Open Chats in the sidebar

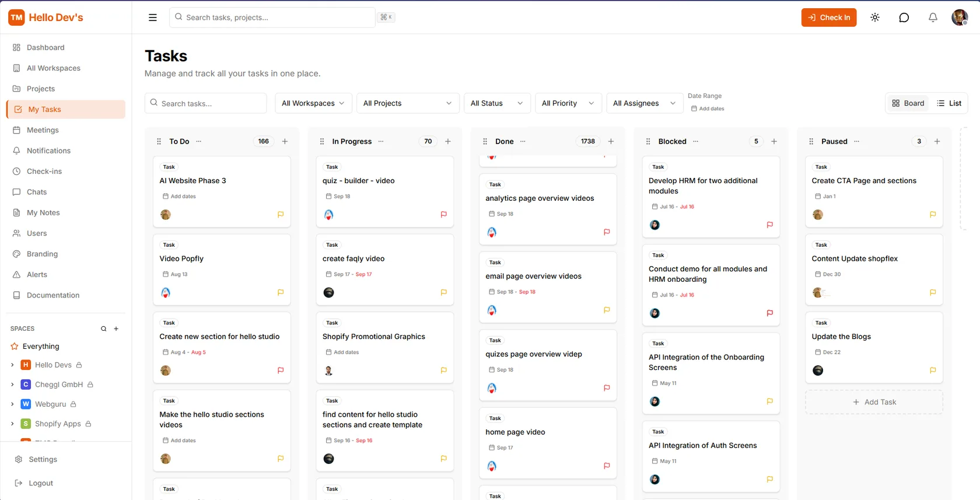click(x=66, y=192)
